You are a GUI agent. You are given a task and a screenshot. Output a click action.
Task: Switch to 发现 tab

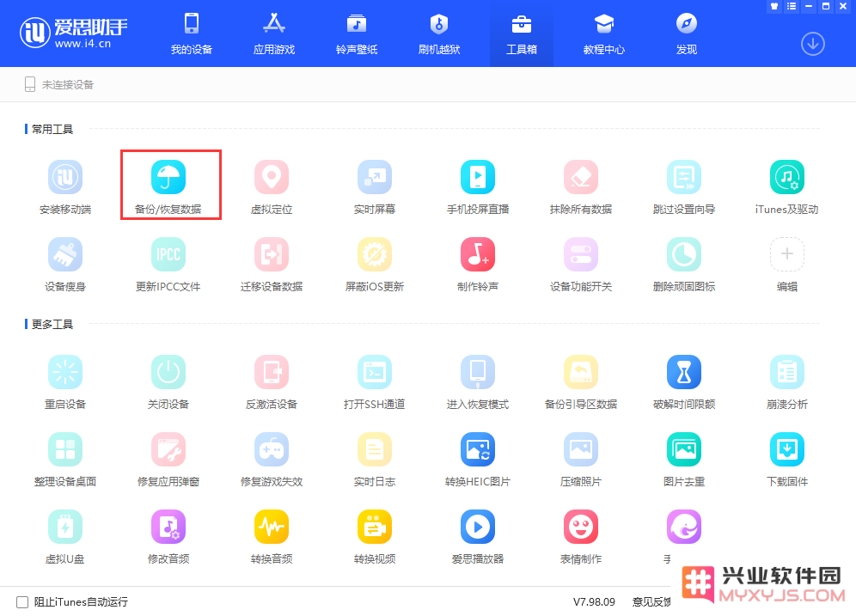pyautogui.click(x=686, y=34)
